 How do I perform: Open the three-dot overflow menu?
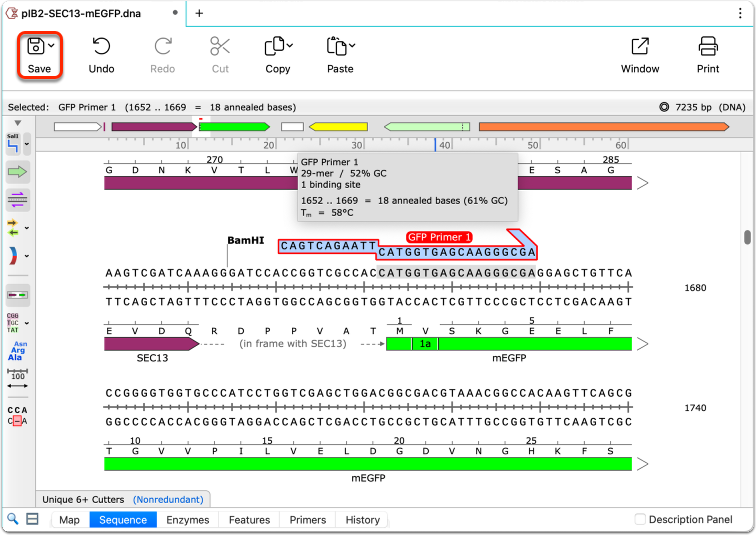click(740, 13)
